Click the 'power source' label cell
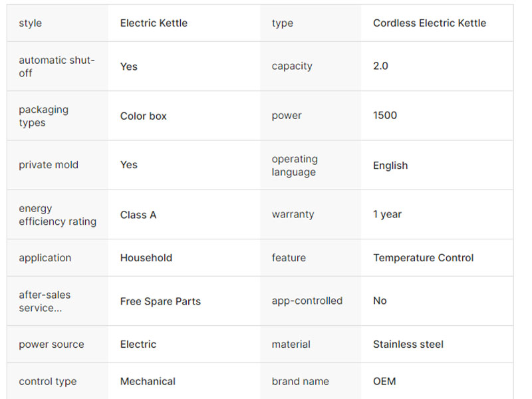This screenshot has height=399, width=532. [51, 344]
